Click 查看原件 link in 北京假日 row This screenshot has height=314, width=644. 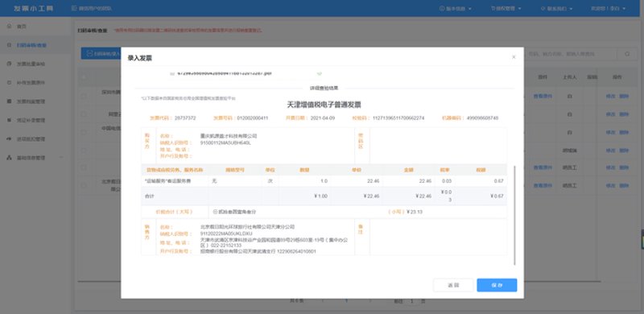(543, 186)
